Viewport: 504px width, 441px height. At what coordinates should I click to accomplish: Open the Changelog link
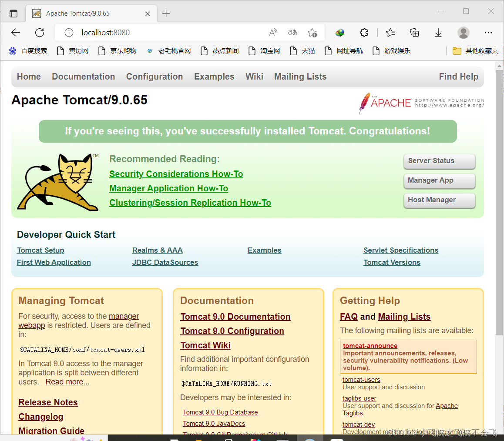pos(41,417)
